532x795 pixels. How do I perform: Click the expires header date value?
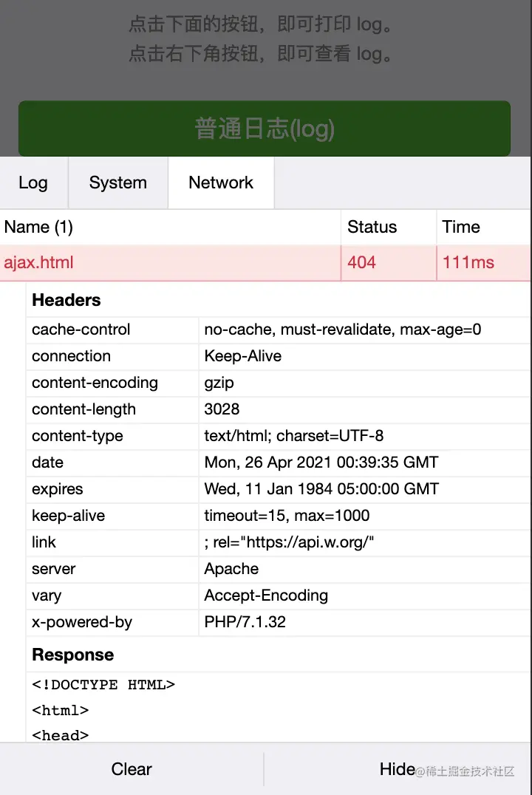coord(321,489)
